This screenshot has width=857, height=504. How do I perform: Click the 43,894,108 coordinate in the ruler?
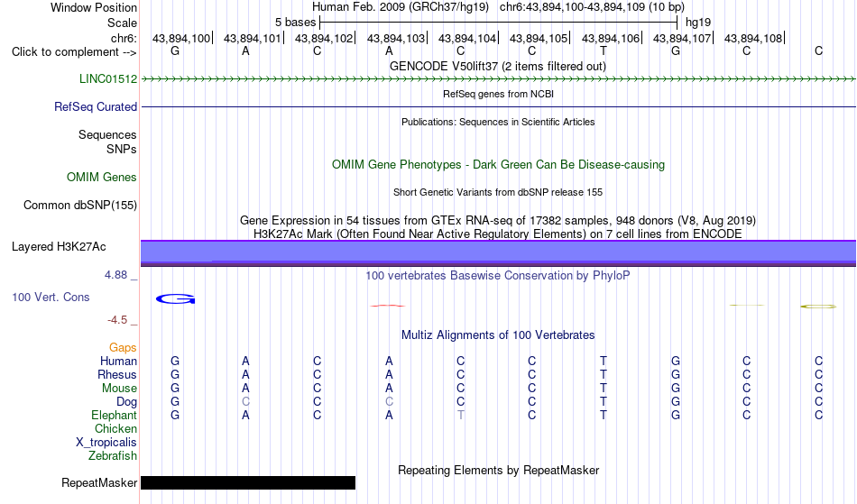coord(753,38)
